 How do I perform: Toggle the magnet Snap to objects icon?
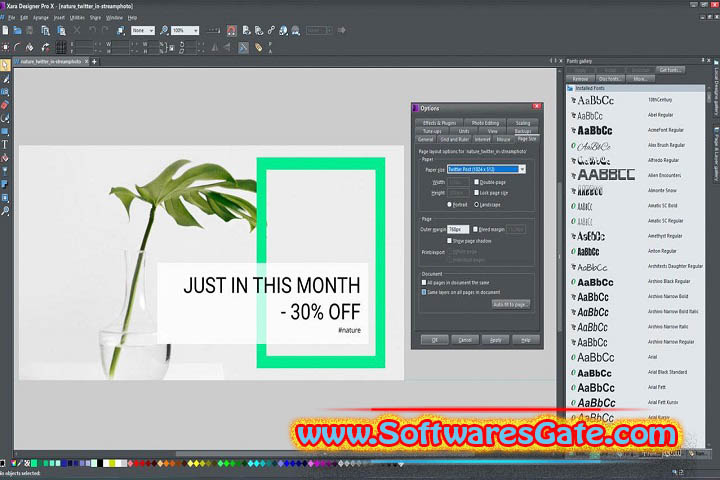(231, 30)
